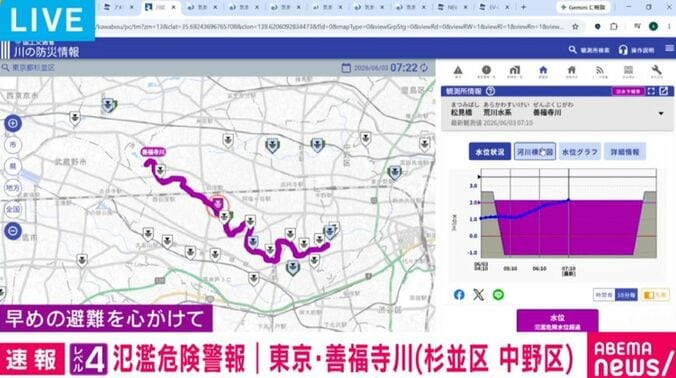The width and height of the screenshot is (676, 378).
Task: Click the magenta 水位 status button
Action: pyautogui.click(x=557, y=321)
